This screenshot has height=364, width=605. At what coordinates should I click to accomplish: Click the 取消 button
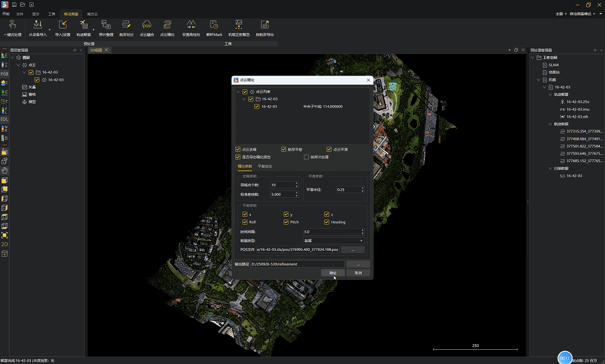(x=358, y=273)
